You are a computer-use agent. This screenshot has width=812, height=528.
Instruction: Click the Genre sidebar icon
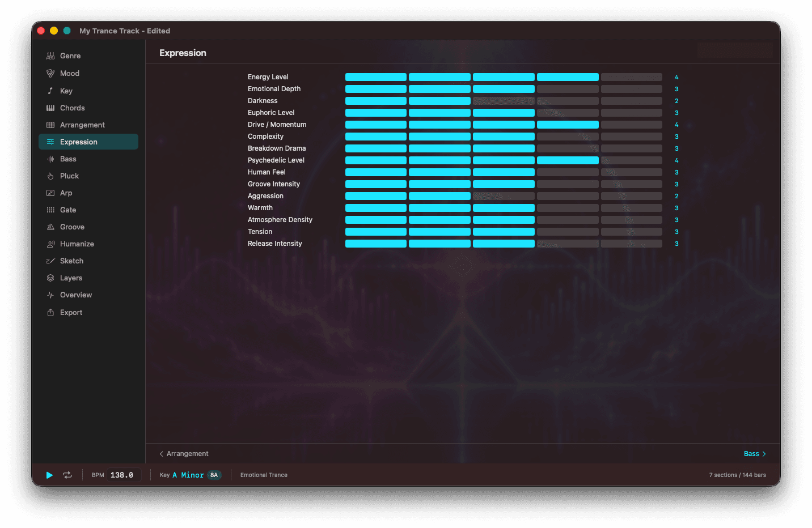50,56
